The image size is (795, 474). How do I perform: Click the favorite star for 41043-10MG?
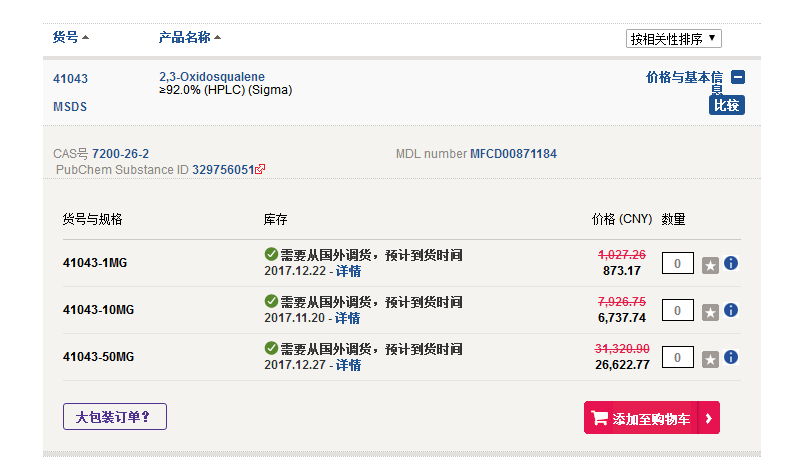pyautogui.click(x=710, y=312)
